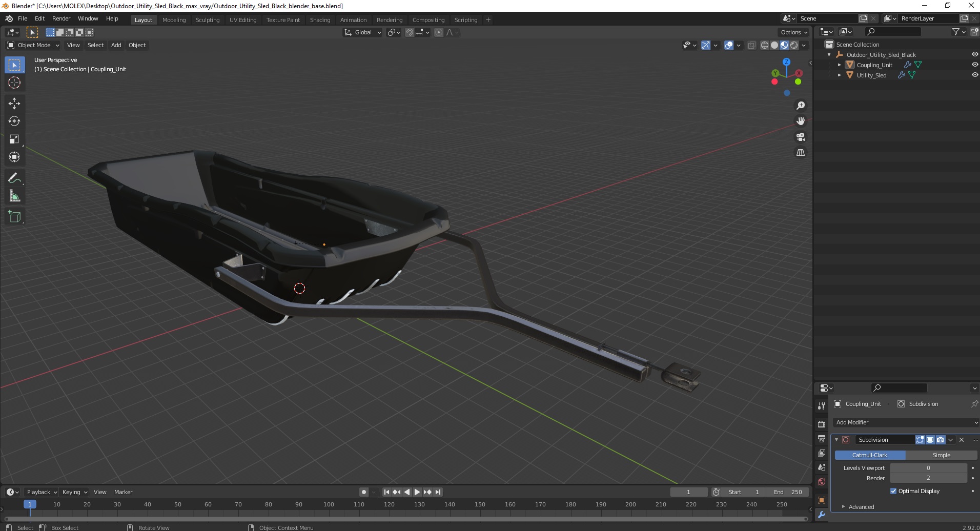Image resolution: width=980 pixels, height=531 pixels.
Task: Select the Measure tool
Action: (x=14, y=196)
